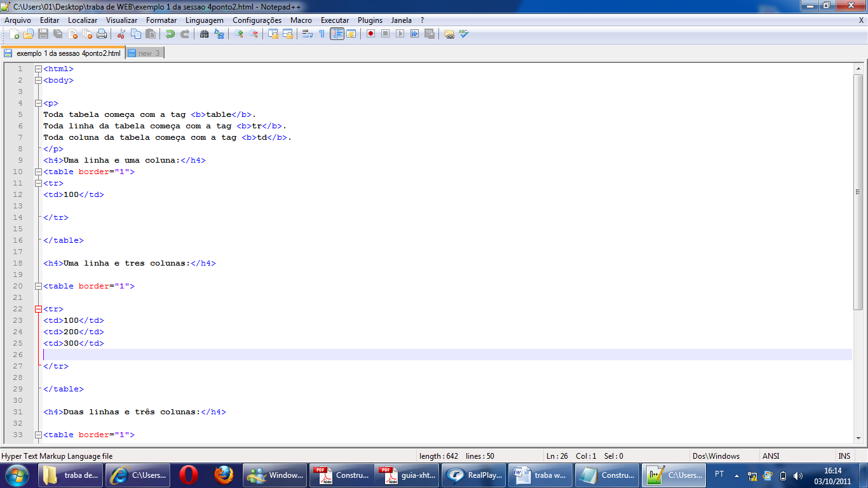Save the current file
Viewport: 868px width, 488px height.
pos(43,34)
